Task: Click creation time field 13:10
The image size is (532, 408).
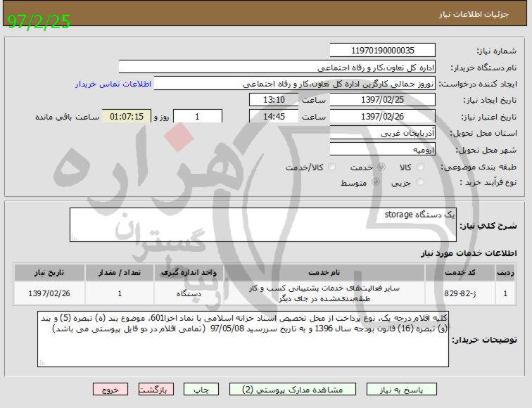Action: (x=274, y=100)
